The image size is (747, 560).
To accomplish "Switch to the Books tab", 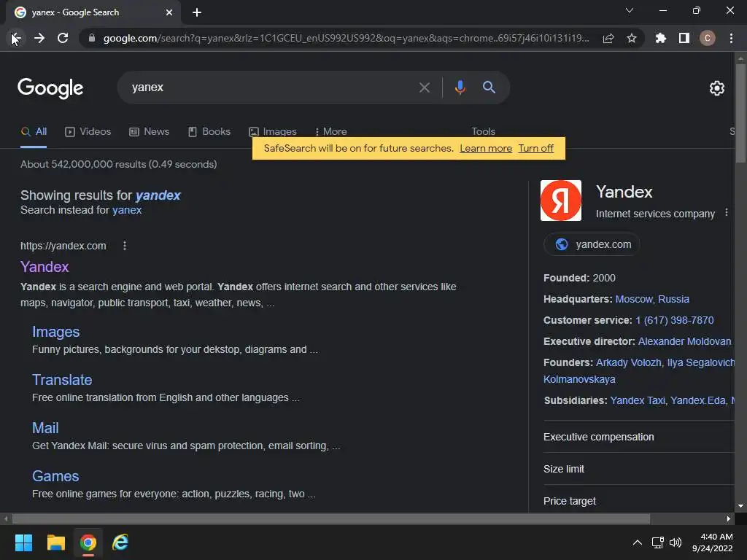I will (x=209, y=131).
